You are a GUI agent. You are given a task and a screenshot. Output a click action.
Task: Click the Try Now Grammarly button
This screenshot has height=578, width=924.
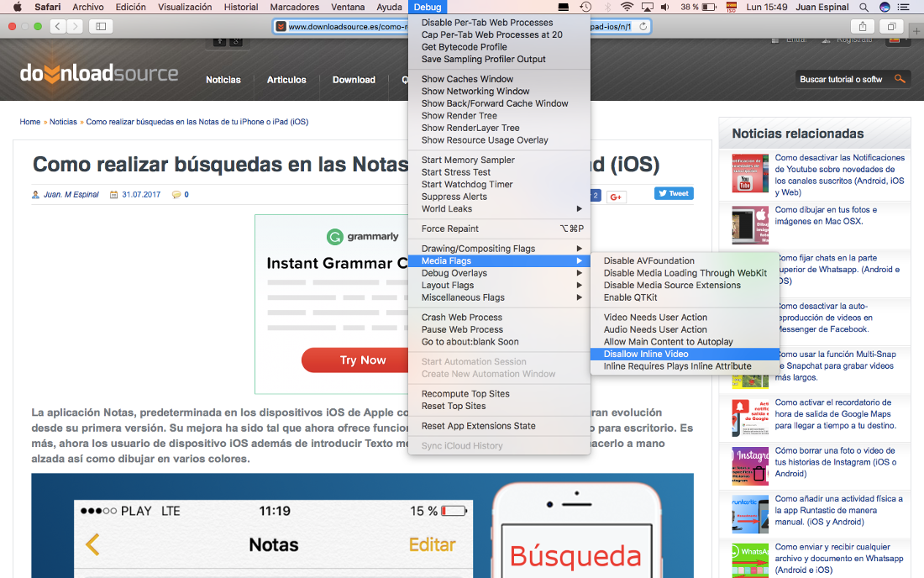354,360
